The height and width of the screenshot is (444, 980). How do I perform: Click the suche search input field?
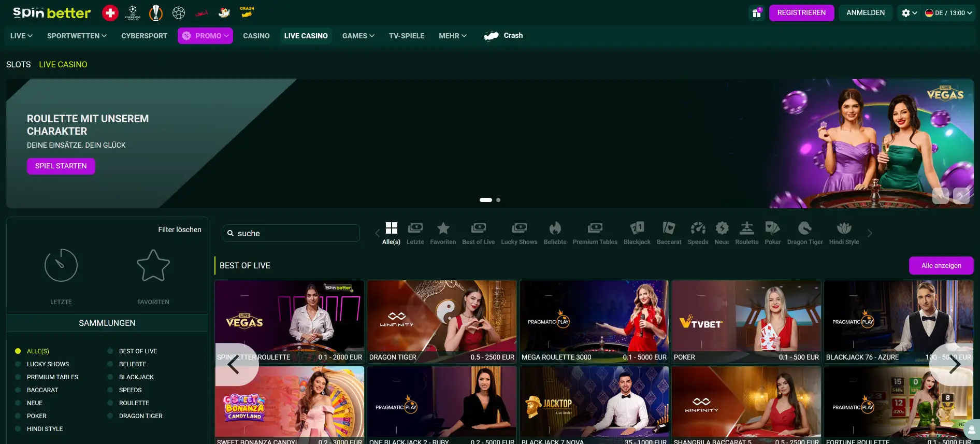[x=291, y=233]
